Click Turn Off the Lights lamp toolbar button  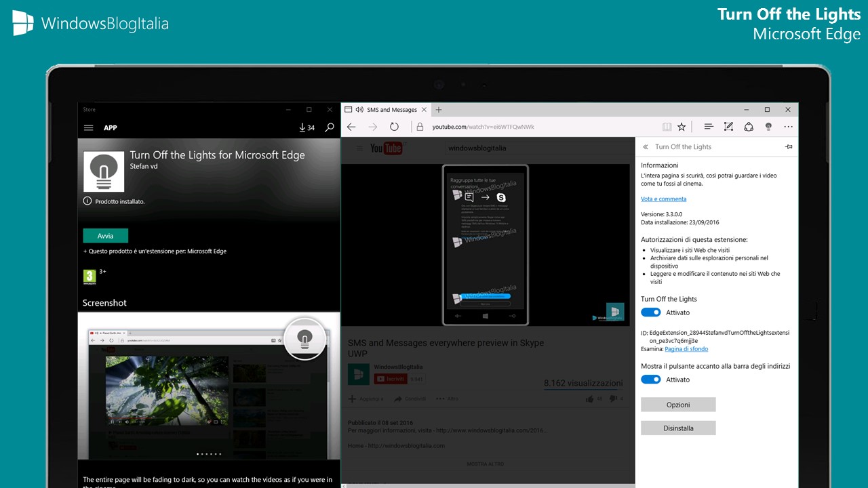pyautogui.click(x=768, y=127)
